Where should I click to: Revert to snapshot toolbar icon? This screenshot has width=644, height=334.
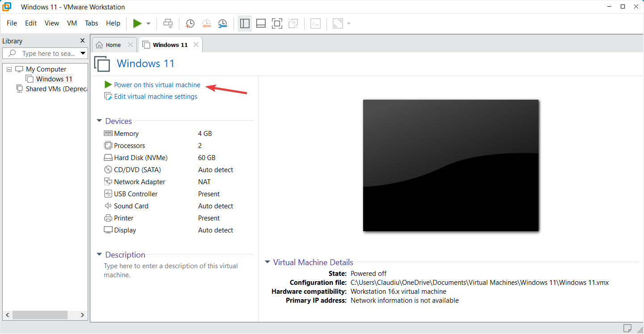[206, 23]
